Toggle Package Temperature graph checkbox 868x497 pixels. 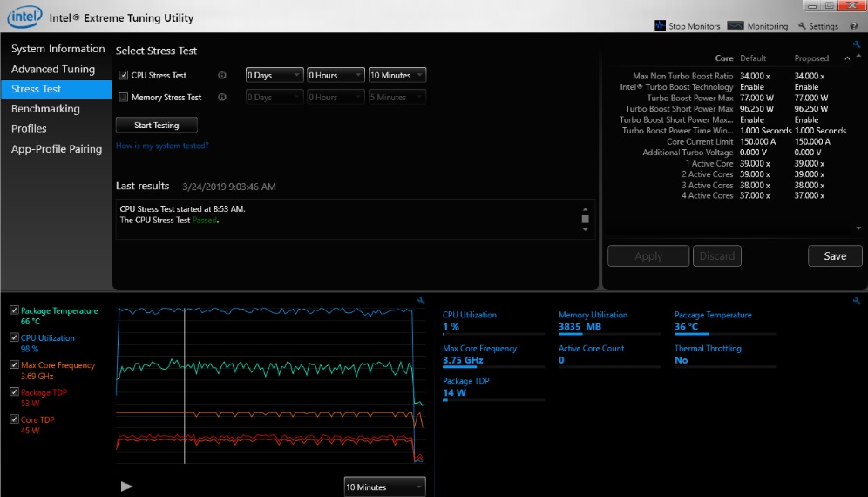[x=15, y=310]
